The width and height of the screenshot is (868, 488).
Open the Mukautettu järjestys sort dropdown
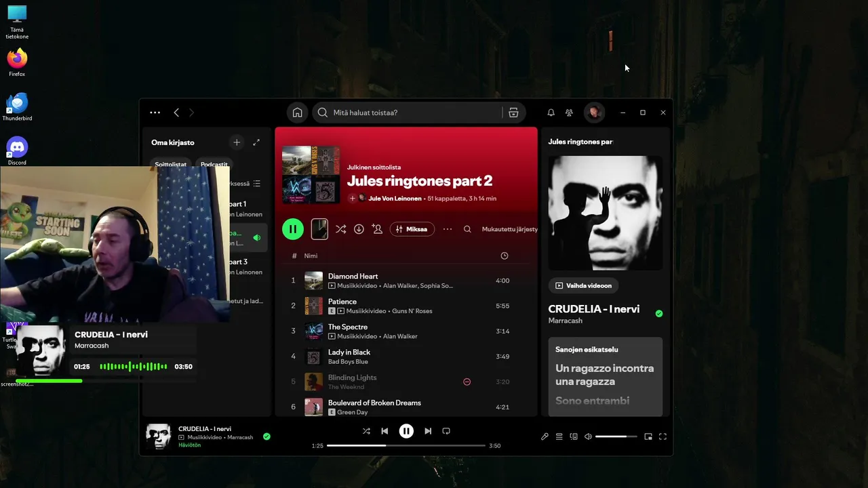point(509,229)
